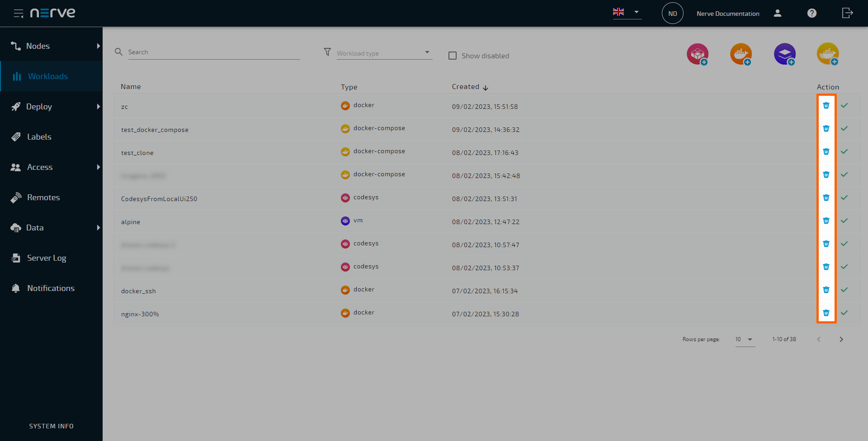Open SYSTEM INFO at sidebar bottom

[51, 426]
